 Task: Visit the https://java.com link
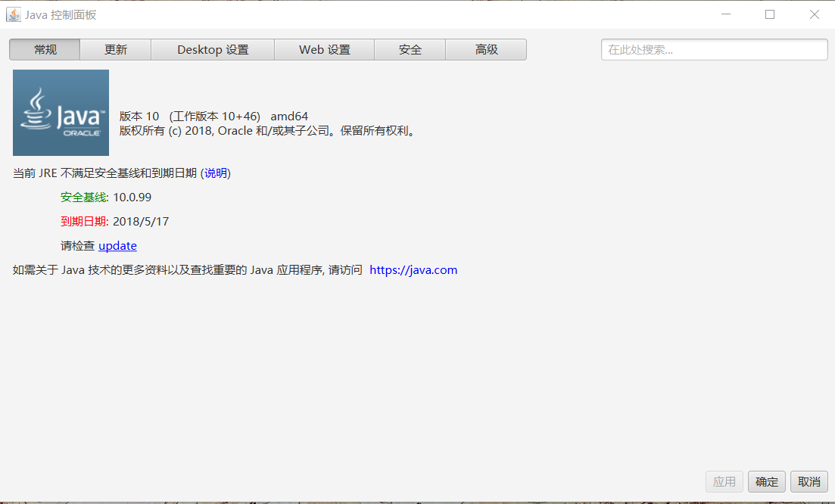[413, 270]
